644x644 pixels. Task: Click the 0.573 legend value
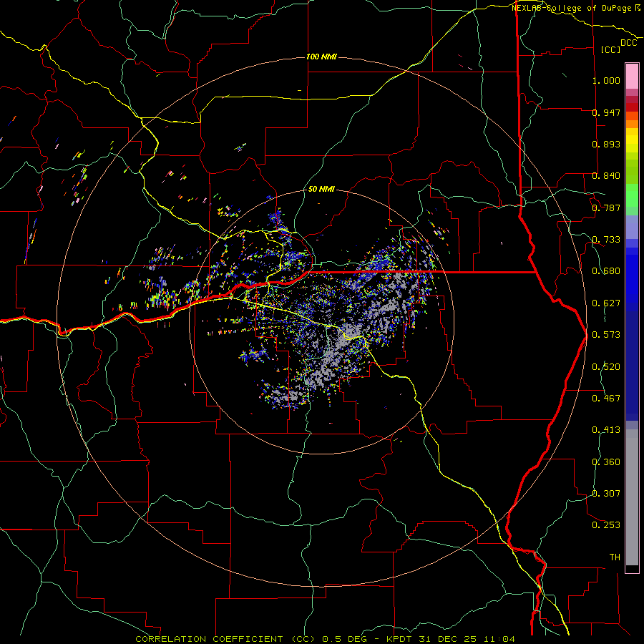pos(606,335)
